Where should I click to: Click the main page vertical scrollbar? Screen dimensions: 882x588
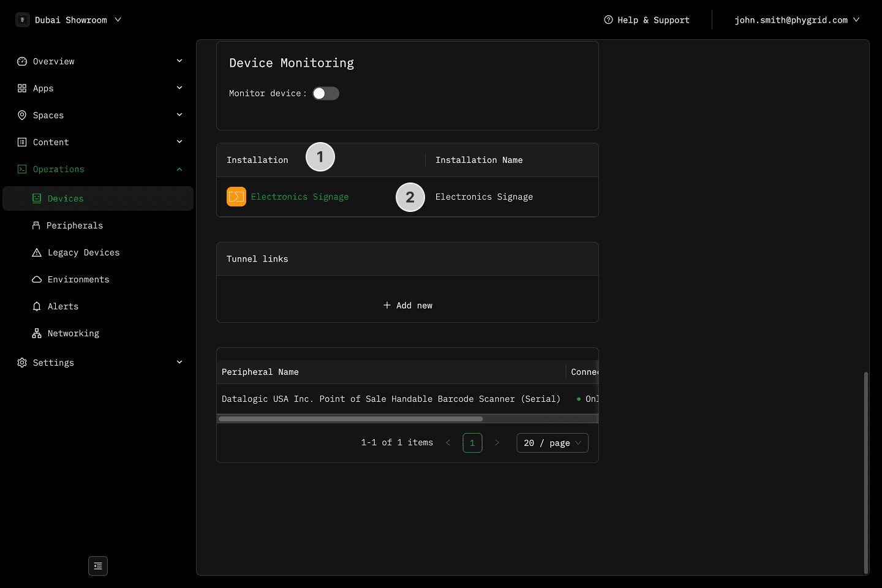pyautogui.click(x=866, y=472)
